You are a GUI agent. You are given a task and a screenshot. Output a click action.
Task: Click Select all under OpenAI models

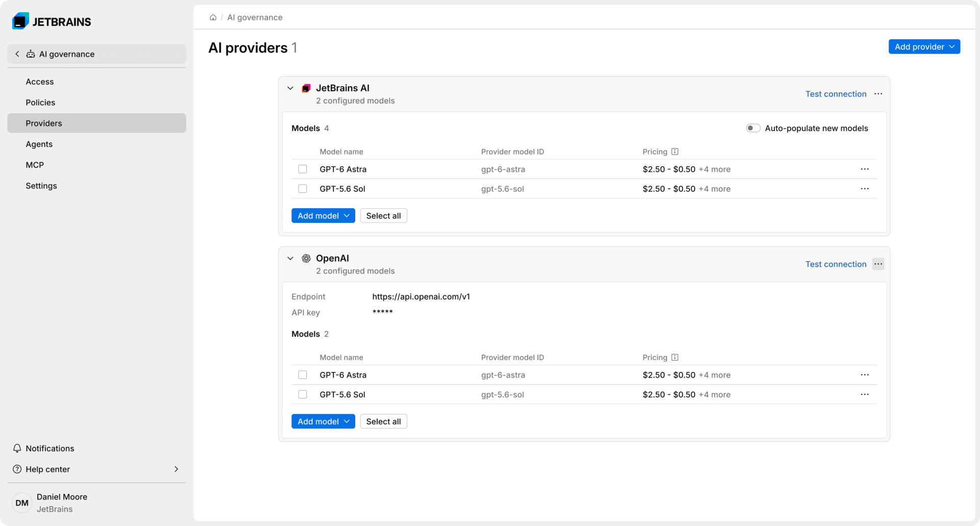(383, 421)
